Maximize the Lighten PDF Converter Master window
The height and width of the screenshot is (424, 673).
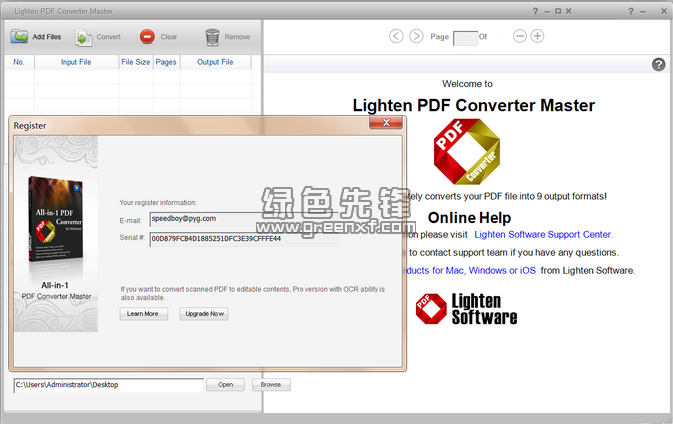click(x=558, y=11)
